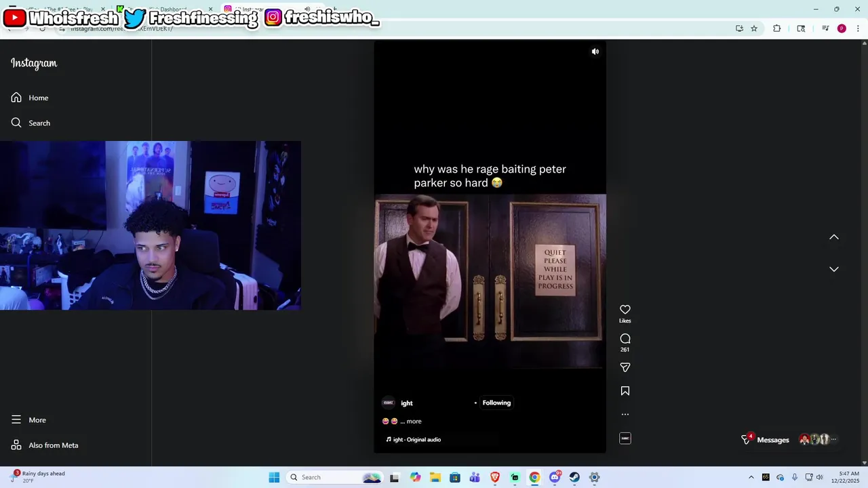Click the Following button on the reel

(x=496, y=403)
